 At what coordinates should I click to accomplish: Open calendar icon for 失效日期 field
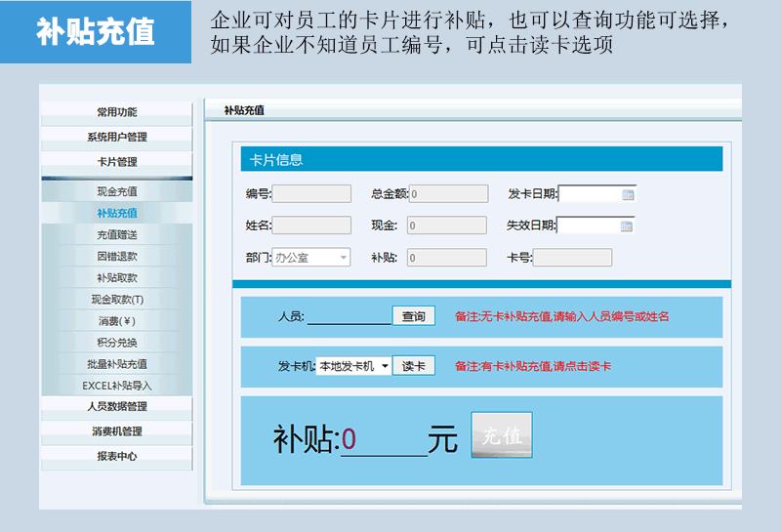[x=627, y=225]
